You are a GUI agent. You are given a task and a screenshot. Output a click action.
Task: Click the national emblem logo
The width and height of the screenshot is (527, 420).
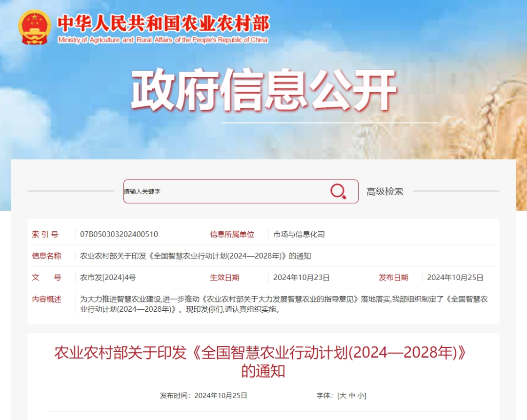[x=34, y=28]
